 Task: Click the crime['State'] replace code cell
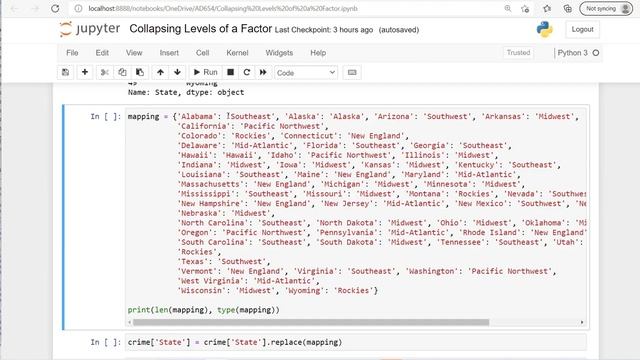point(356,342)
